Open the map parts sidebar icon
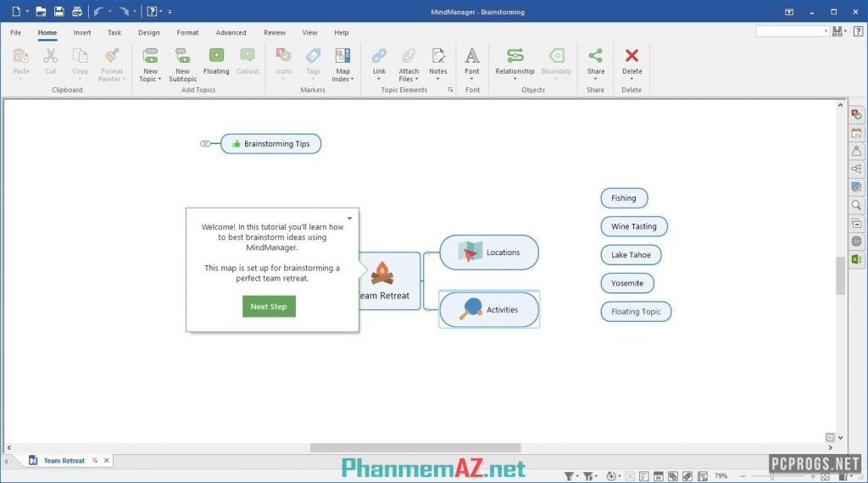868x483 pixels. 856,169
